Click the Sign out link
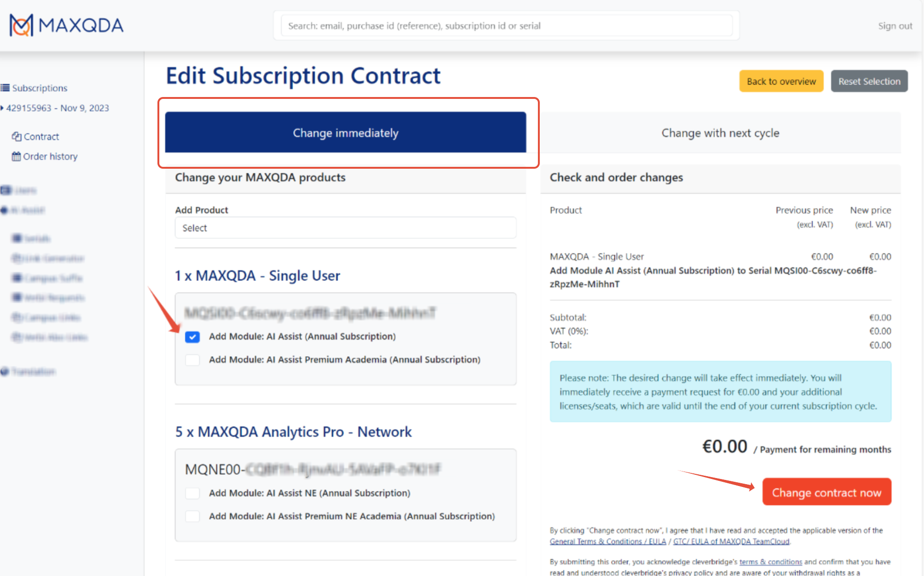The width and height of the screenshot is (924, 576). click(894, 26)
